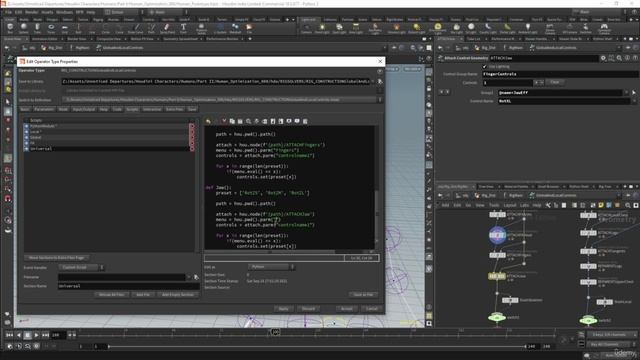Select the yellow ATTACHJaw node in network
The width and height of the screenshot is (640, 360).
pyautogui.click(x=497, y=276)
